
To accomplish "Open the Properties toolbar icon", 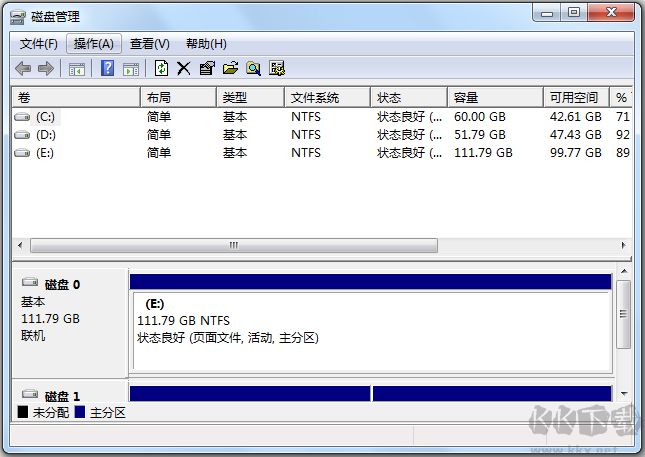I will 207,68.
